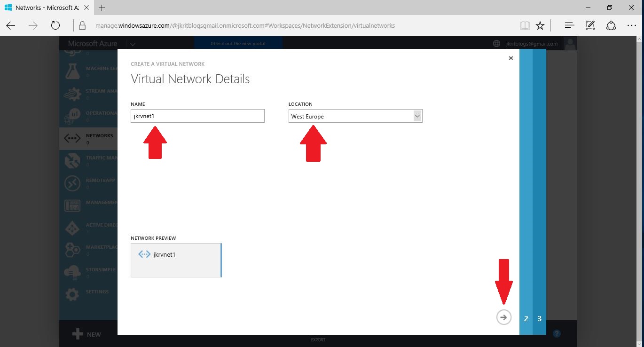Open the help question mark icon
Screen dimensions: 644x347
[557, 334]
